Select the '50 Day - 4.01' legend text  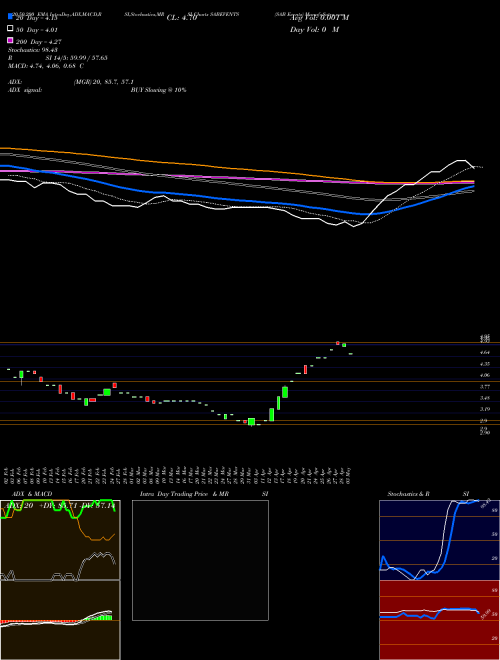(36, 30)
